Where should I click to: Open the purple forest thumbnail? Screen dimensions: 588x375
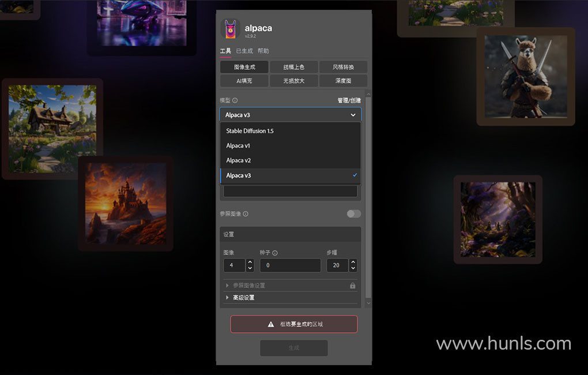pyautogui.click(x=498, y=220)
